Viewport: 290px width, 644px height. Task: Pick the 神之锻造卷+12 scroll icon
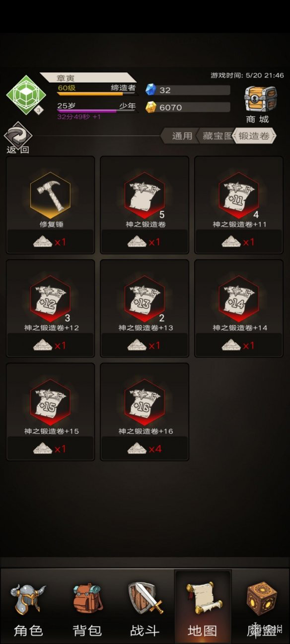50,298
